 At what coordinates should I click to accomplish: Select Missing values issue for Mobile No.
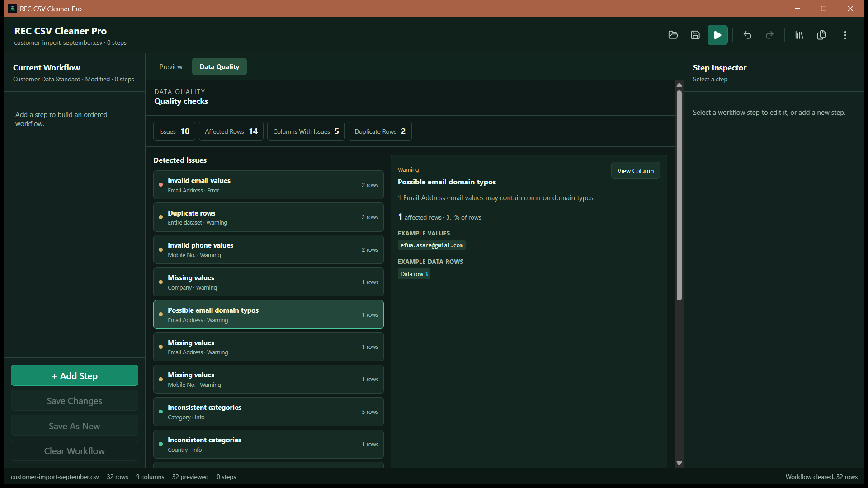click(x=269, y=380)
